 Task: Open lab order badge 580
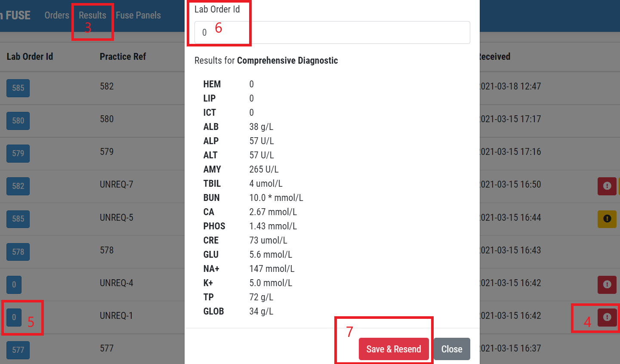coord(18,120)
